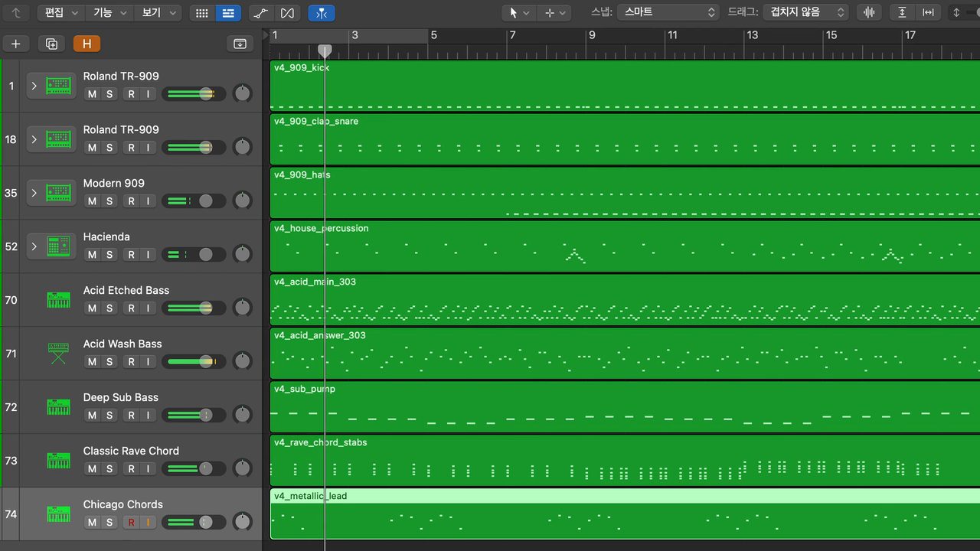The image size is (980, 551).
Task: Mute Roland TR-909 track 1
Action: point(92,94)
